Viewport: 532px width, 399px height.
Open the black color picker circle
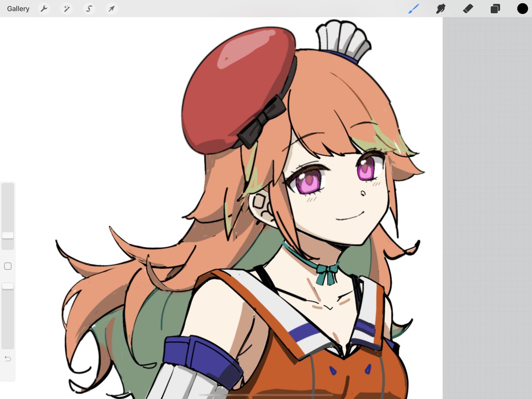click(x=523, y=8)
